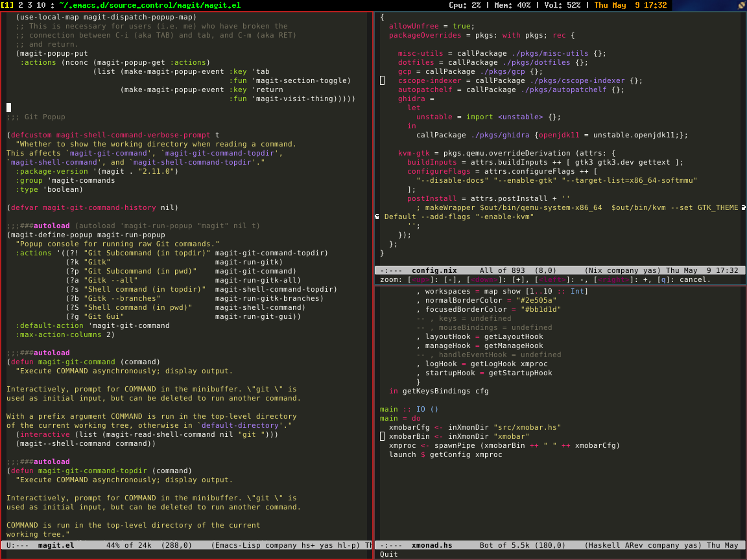Click "Bot of 5.5k" in xmonad.hs mode line
The width and height of the screenshot is (747, 560).
[504, 545]
